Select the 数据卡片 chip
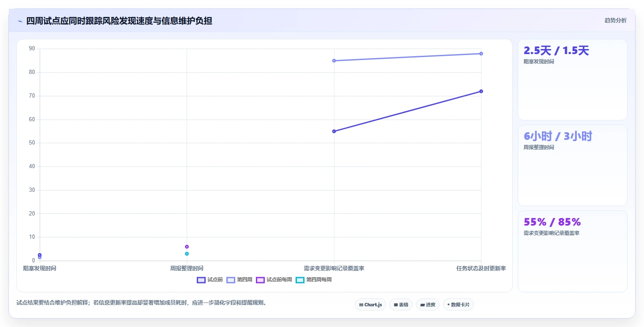 [458, 305]
